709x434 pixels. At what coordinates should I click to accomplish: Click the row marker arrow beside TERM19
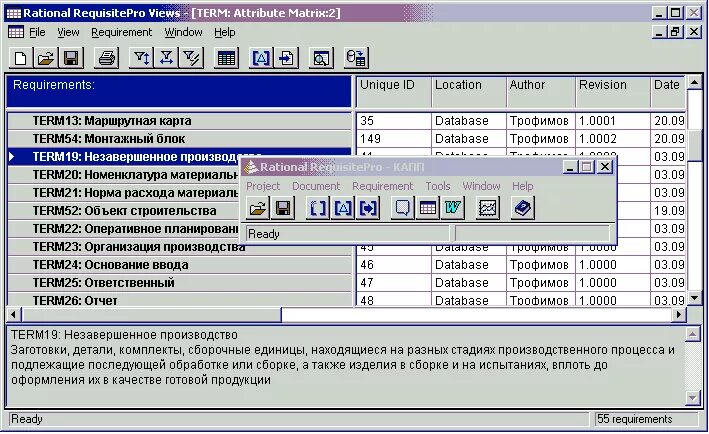coord(12,157)
